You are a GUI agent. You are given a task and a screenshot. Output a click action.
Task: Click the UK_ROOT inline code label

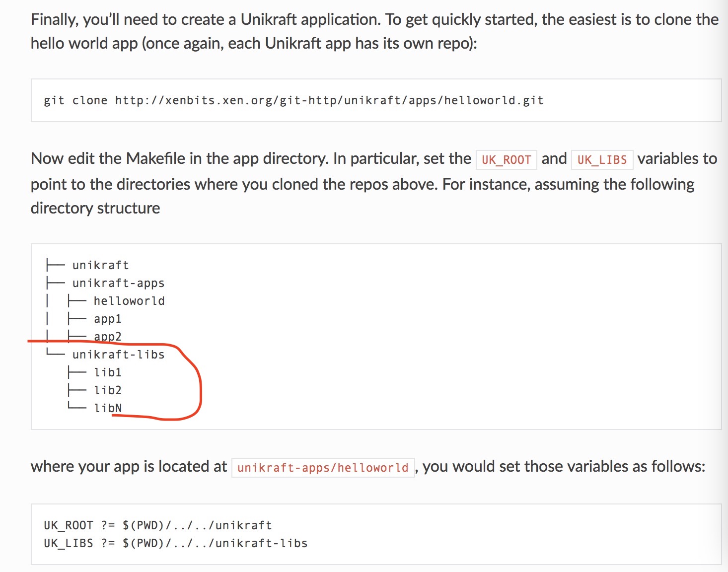click(506, 160)
